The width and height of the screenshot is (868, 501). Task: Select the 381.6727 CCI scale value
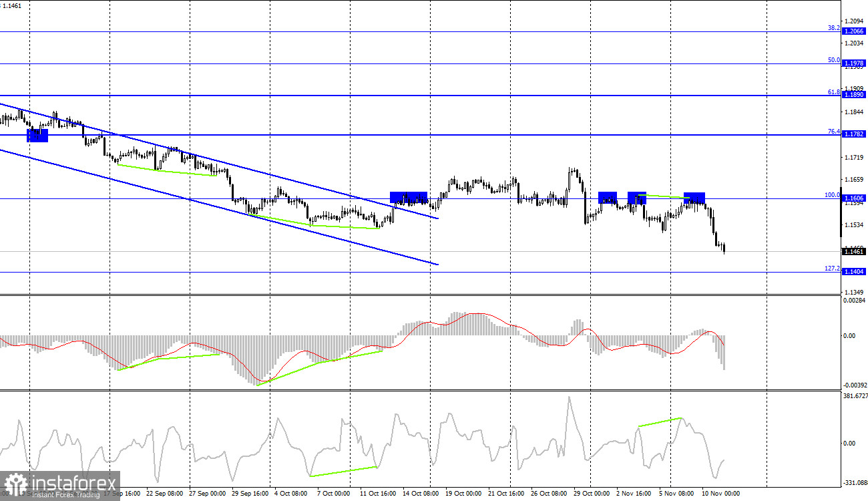855,395
